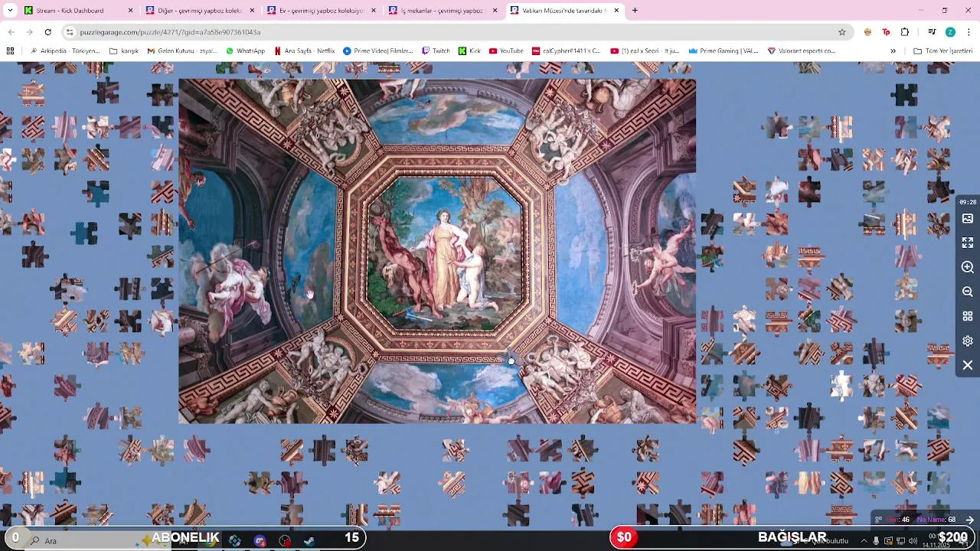Open the volume tray icon
Viewport: 980px width, 551px height.
click(x=913, y=540)
